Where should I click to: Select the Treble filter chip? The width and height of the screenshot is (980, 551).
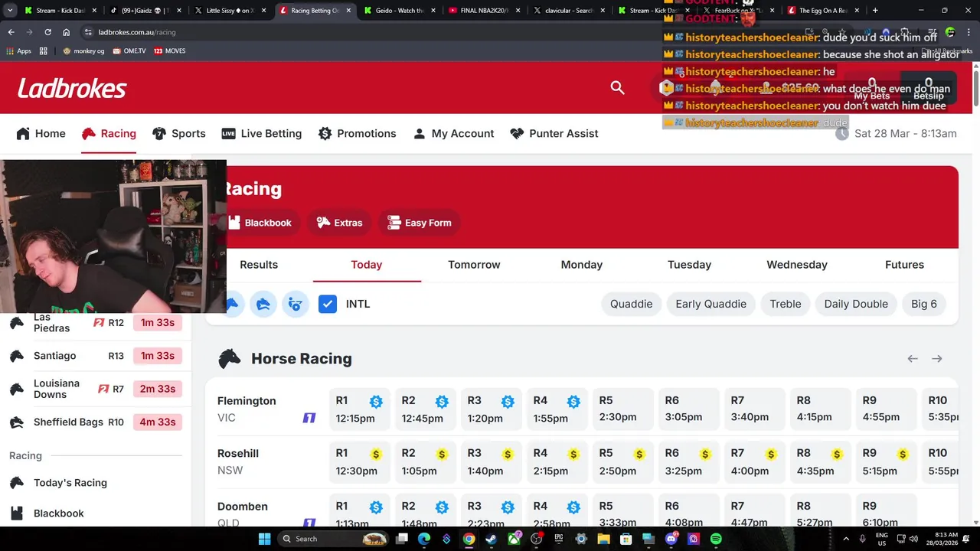(x=786, y=304)
